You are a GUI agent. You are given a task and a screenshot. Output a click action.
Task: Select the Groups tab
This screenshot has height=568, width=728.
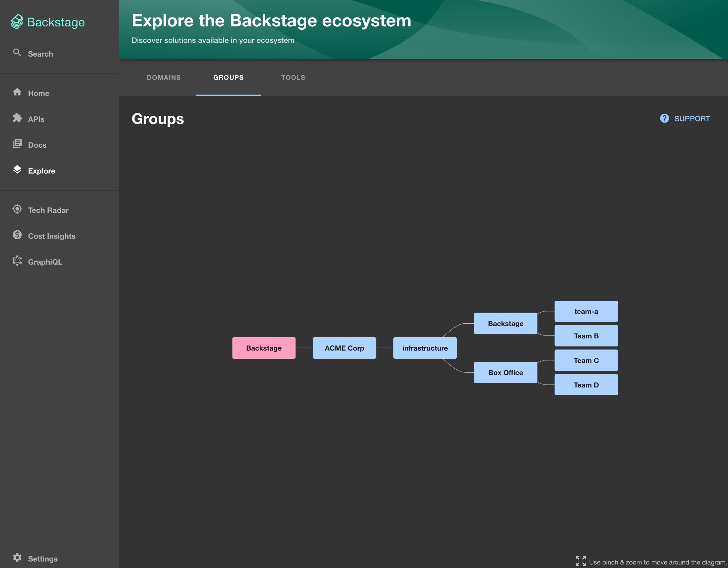(229, 78)
